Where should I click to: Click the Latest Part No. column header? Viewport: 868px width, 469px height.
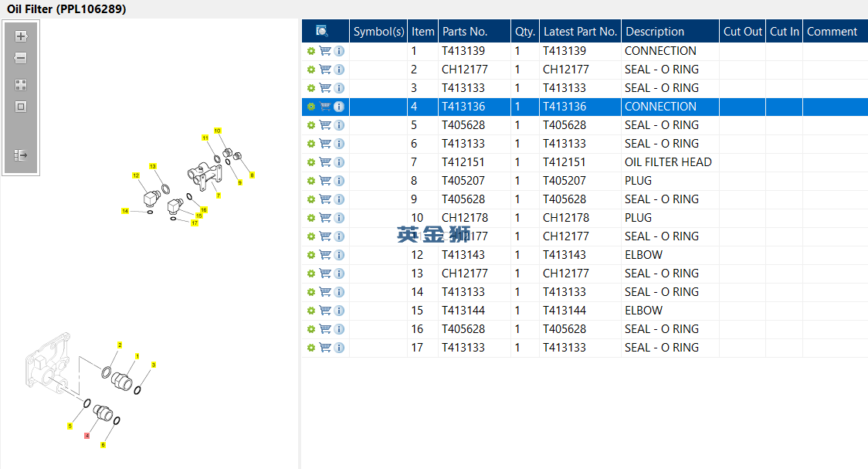(x=580, y=31)
